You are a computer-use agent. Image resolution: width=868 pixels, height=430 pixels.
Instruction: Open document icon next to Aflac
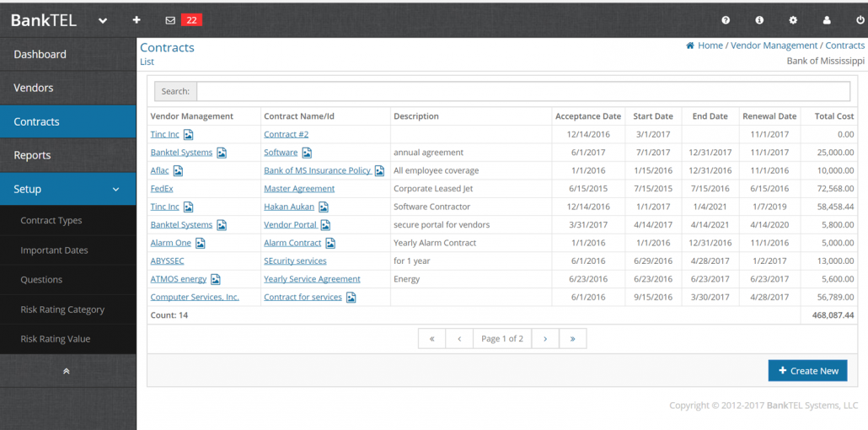(179, 170)
